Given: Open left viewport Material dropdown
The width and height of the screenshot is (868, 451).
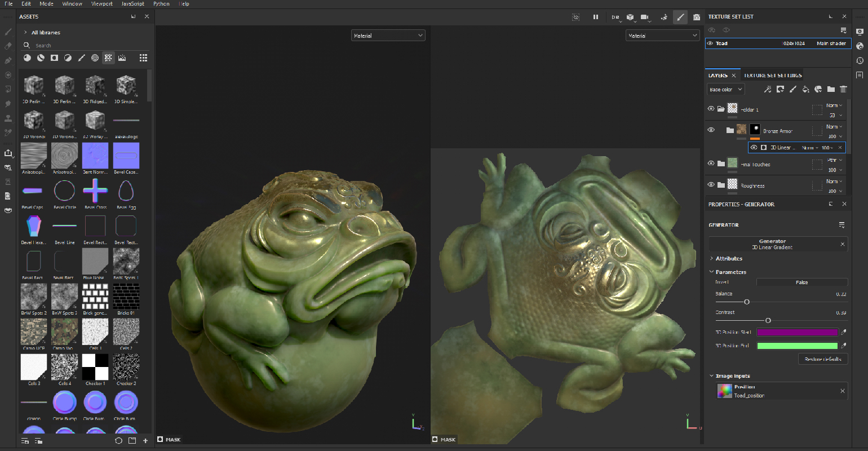Looking at the screenshot, I should [x=388, y=36].
